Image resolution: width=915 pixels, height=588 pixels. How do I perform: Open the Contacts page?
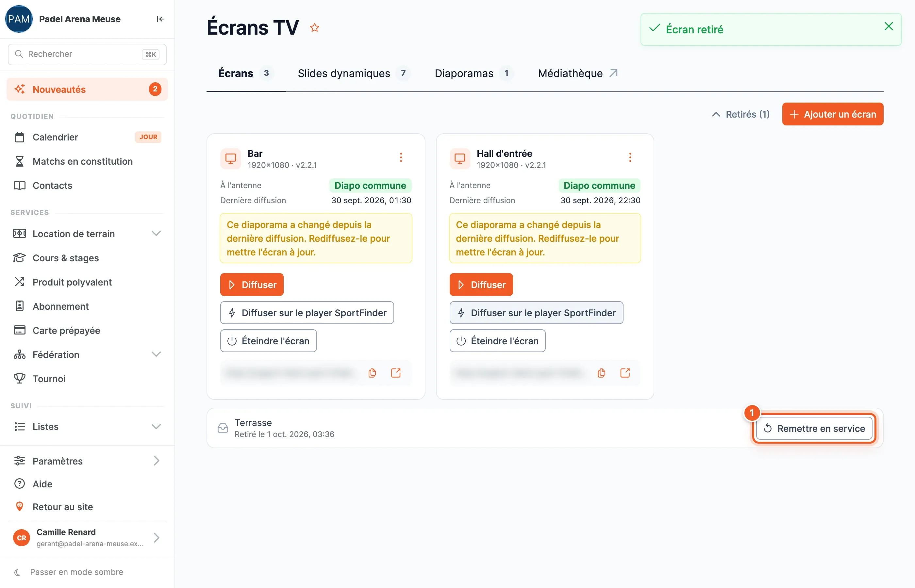click(x=88, y=185)
